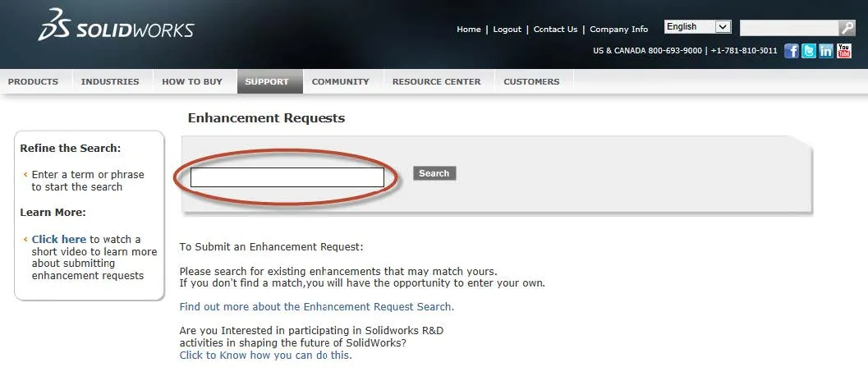Open the Facebook social icon
The width and height of the screenshot is (868, 381).
(x=792, y=51)
